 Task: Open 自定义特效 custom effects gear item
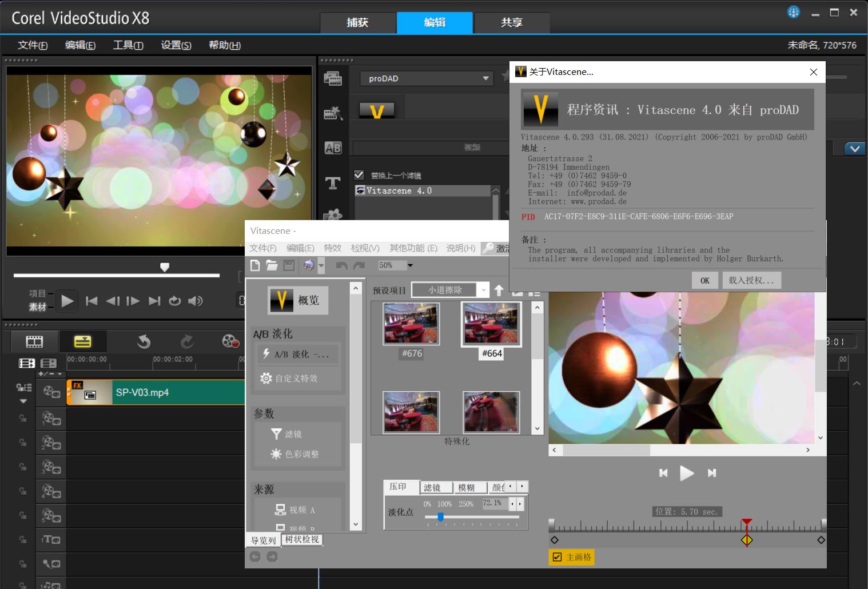coord(289,378)
